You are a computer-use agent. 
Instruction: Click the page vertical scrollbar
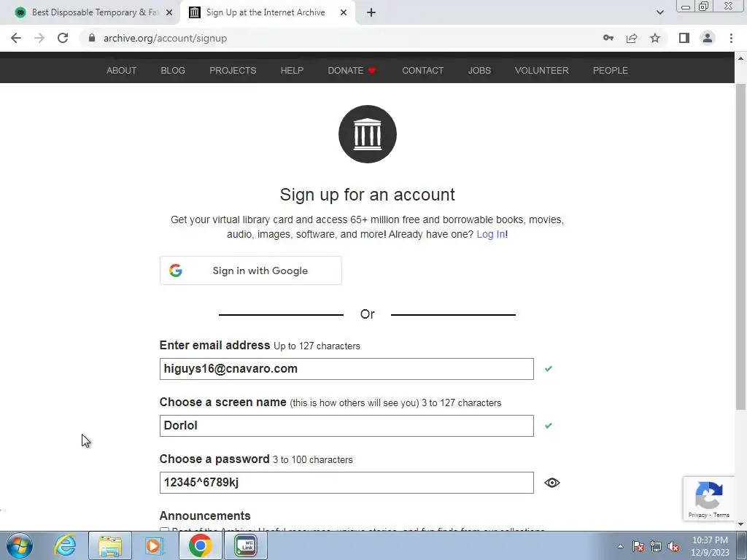coord(740,246)
